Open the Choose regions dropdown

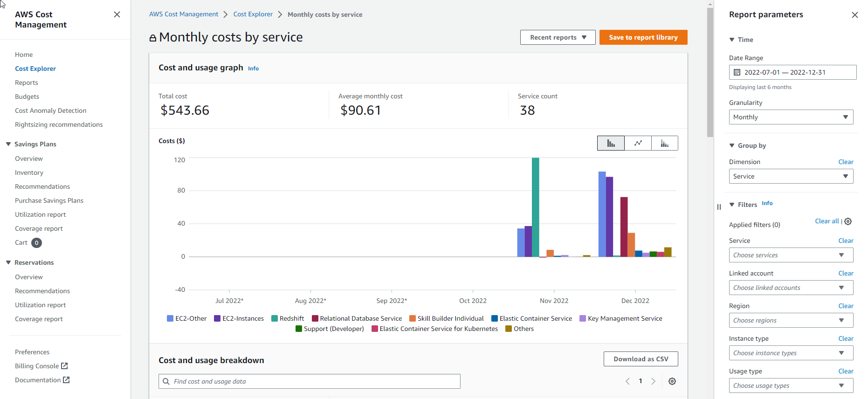click(791, 320)
